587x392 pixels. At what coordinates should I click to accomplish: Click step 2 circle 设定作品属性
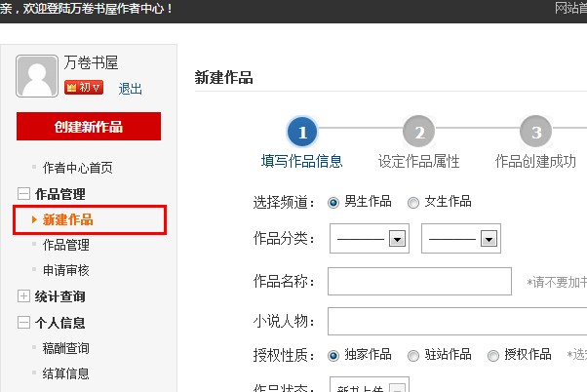pyautogui.click(x=418, y=133)
